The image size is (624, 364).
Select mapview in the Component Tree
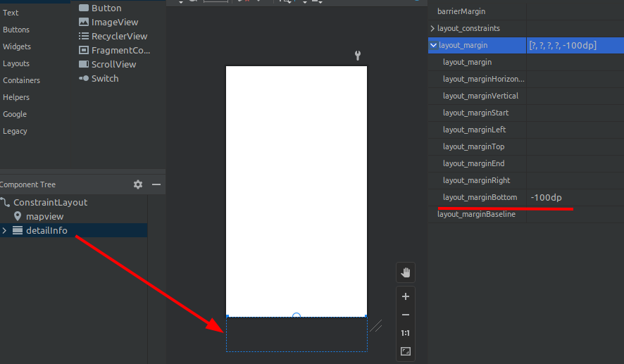(45, 216)
